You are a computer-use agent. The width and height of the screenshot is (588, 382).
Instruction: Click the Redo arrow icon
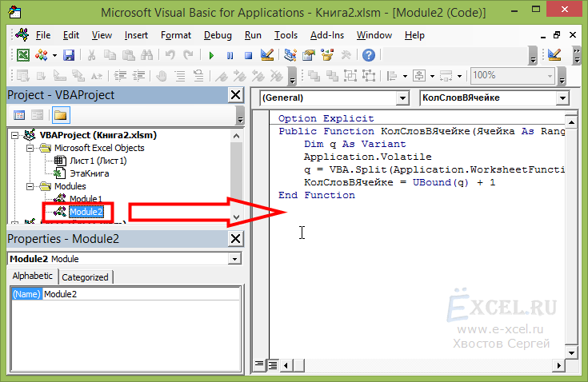coord(188,55)
